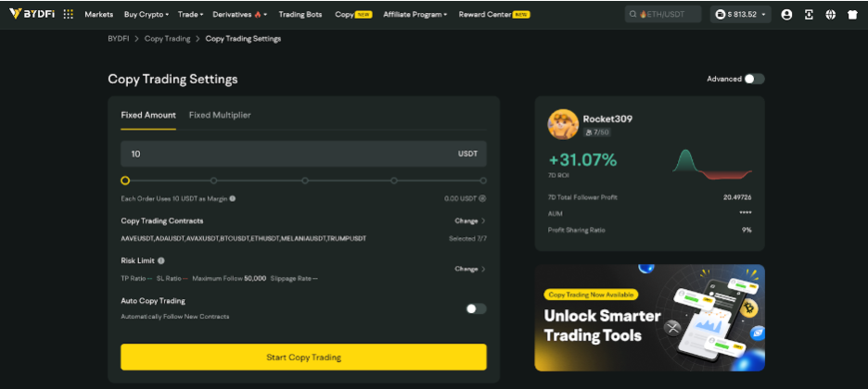The height and width of the screenshot is (389, 868).
Task: Click the app download icon
Action: [809, 15]
